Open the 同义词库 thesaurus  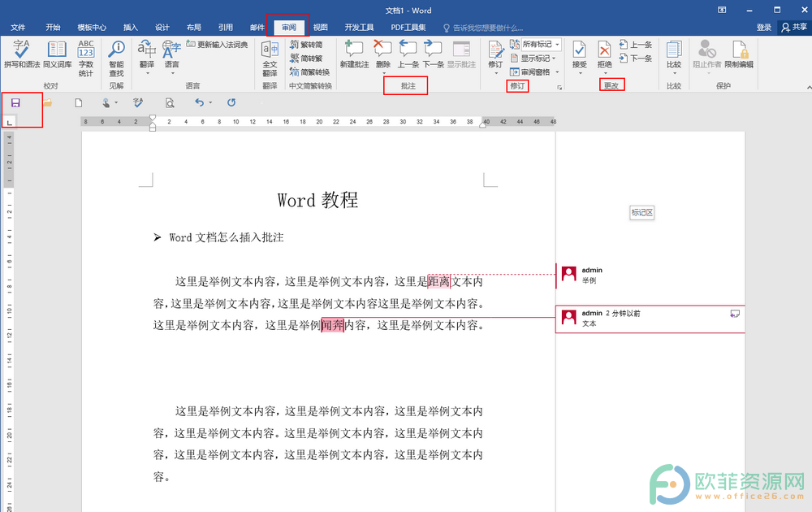click(57, 54)
